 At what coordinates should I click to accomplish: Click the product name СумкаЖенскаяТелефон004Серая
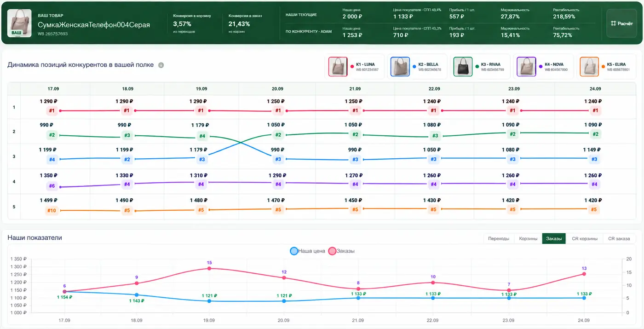(94, 25)
